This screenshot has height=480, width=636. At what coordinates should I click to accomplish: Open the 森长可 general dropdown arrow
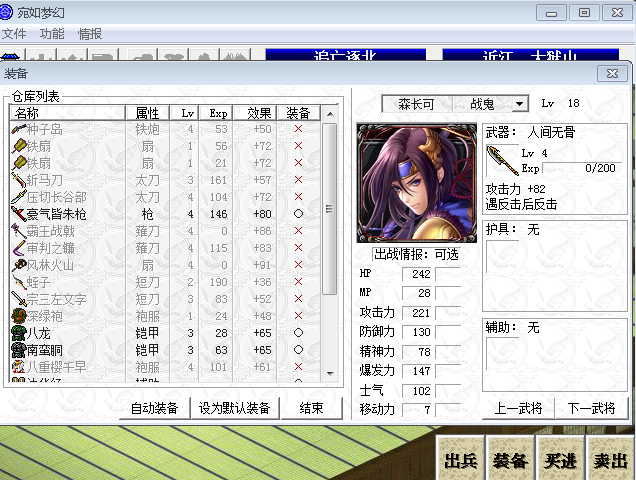click(x=518, y=104)
